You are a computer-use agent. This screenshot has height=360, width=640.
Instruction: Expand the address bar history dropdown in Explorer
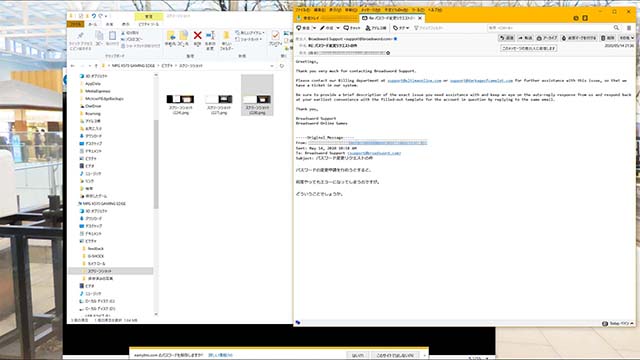tap(272, 66)
